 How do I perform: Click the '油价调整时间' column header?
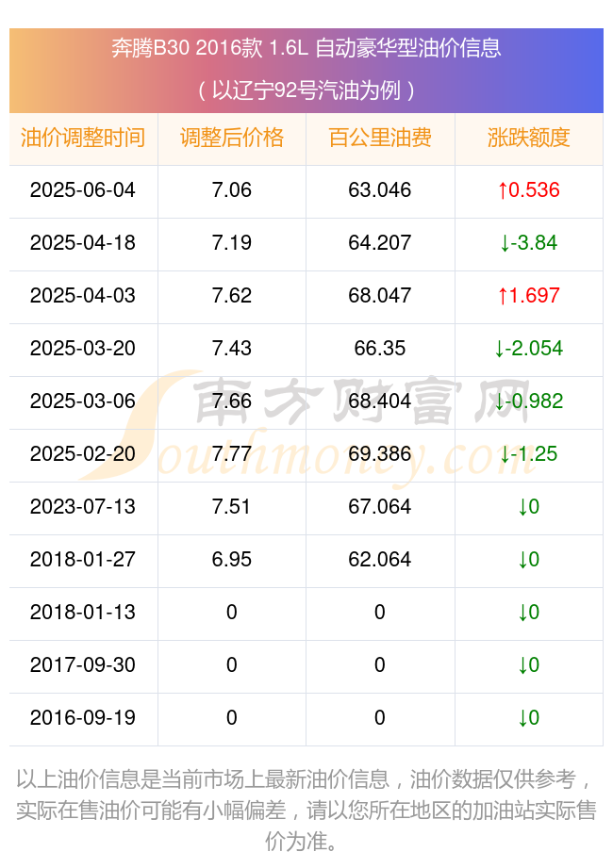coord(83,138)
